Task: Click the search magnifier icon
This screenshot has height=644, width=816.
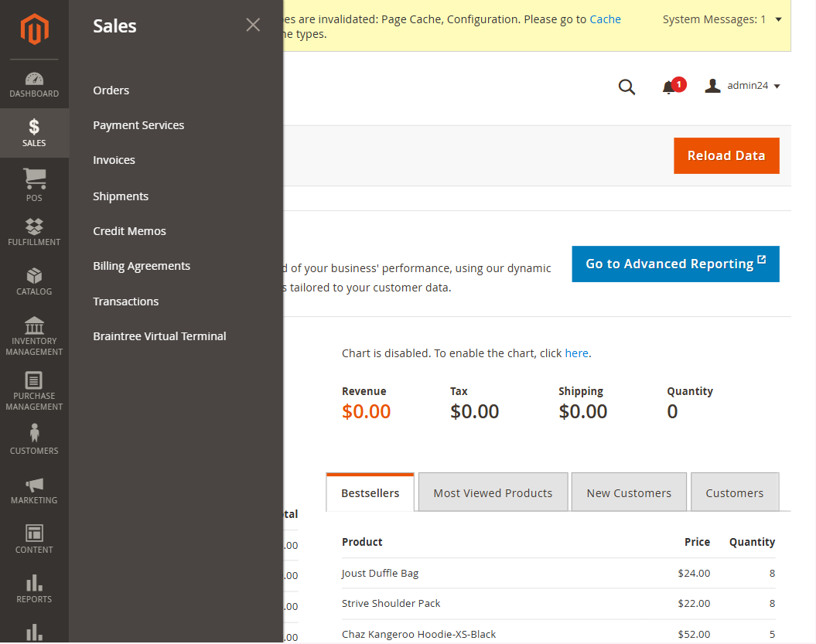Action: point(627,87)
